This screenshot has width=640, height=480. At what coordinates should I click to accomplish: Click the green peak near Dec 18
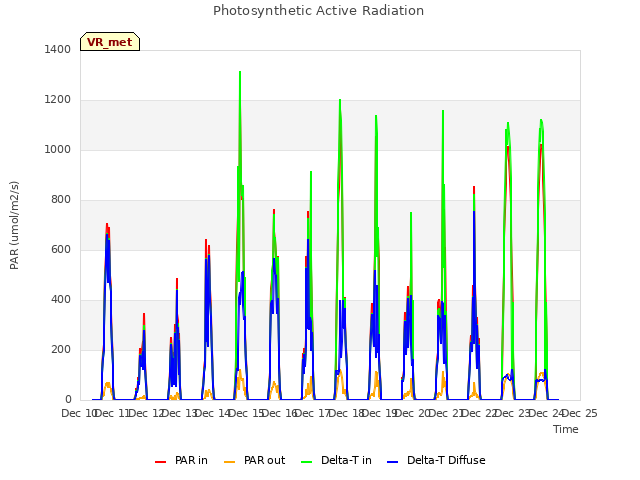tap(340, 100)
